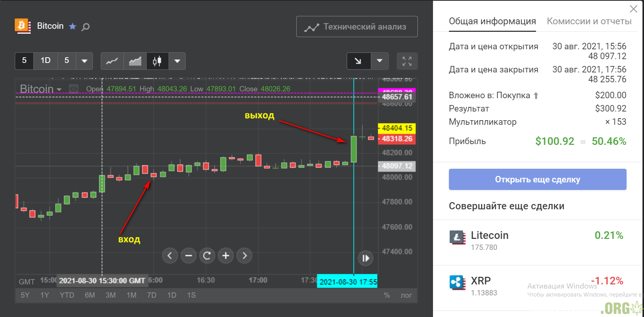Click the gray 48097.12 price axis label
644x317 pixels.
pos(397,166)
